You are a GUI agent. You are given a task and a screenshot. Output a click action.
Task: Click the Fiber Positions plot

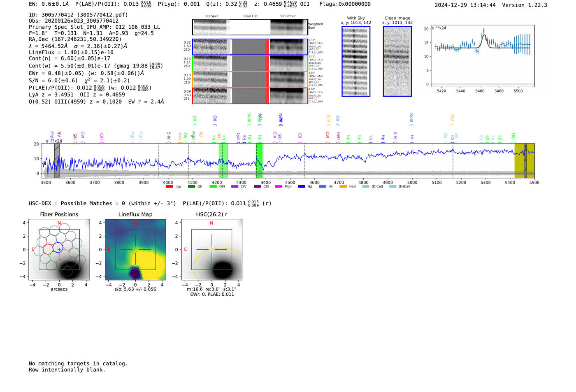click(59, 250)
